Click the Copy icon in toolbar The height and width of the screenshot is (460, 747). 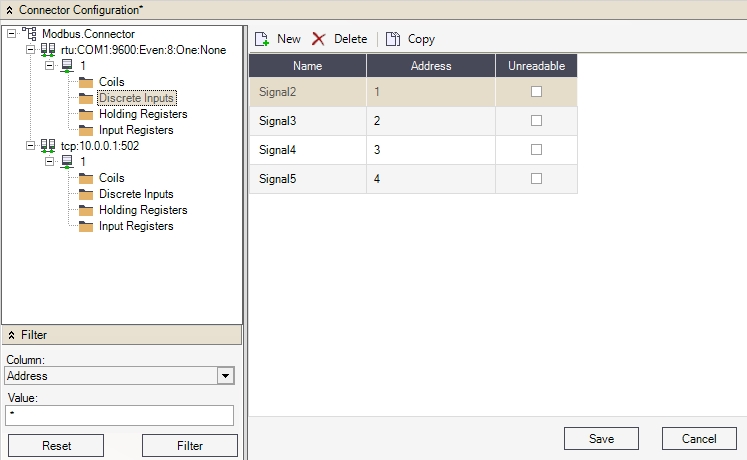point(393,39)
